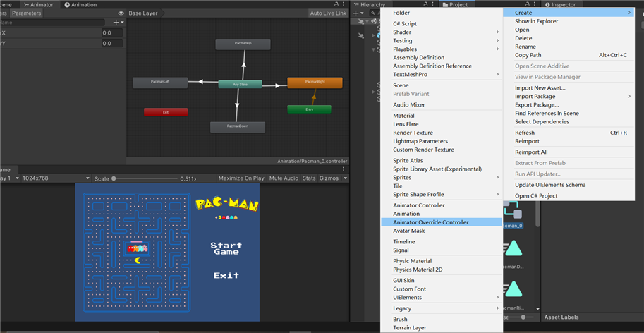Click the Base Layer breadcrumb

(x=143, y=13)
